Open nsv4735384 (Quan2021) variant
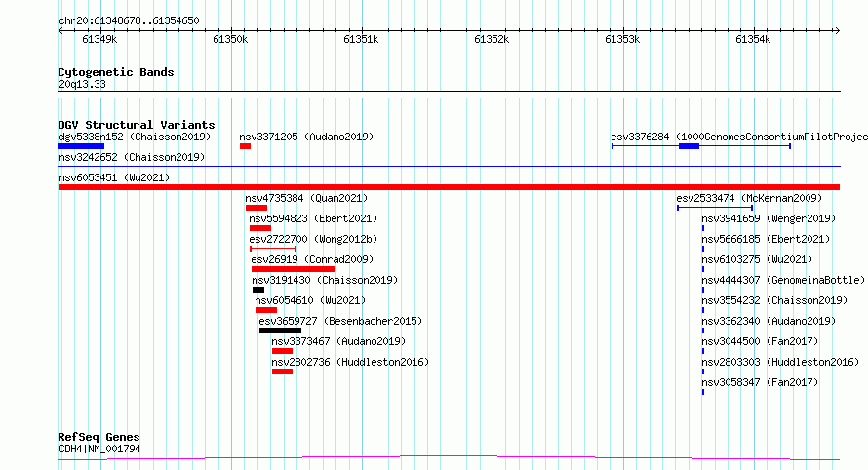This screenshot has height=470, width=868. pyautogui.click(x=306, y=198)
